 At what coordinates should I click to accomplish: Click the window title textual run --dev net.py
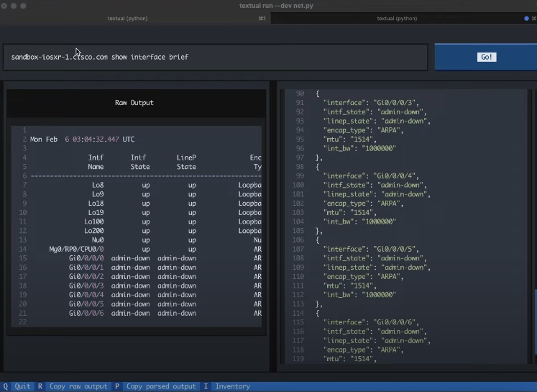(x=276, y=6)
